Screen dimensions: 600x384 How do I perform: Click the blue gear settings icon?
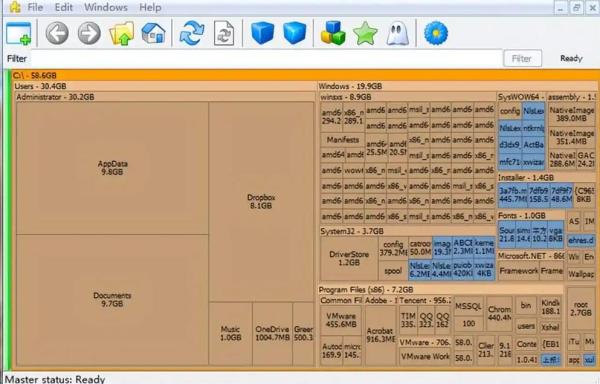pos(436,33)
